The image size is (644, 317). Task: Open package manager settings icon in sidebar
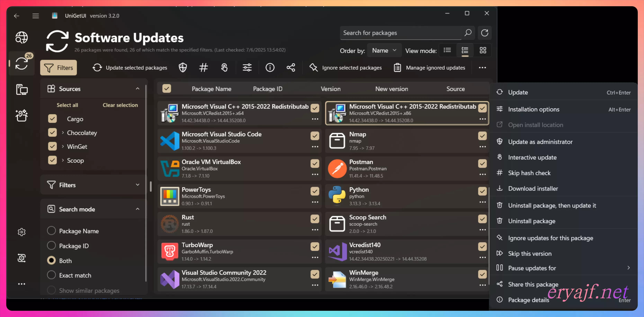pyautogui.click(x=21, y=258)
